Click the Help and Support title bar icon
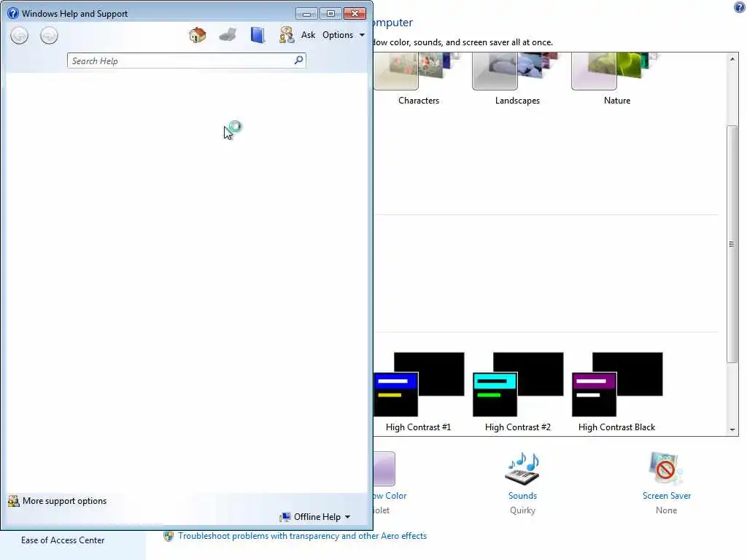Screen dimensions: 747x560 [x=13, y=13]
